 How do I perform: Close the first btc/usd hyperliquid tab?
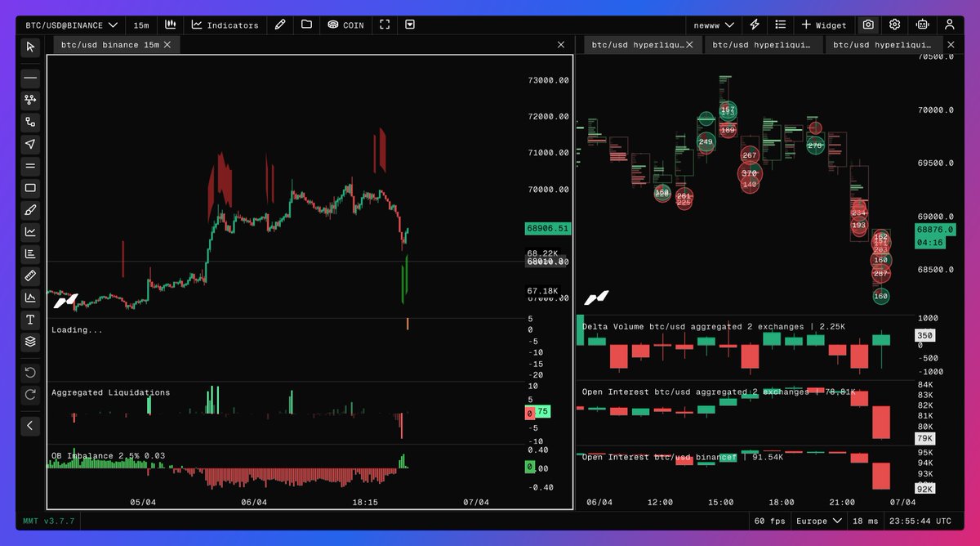click(690, 45)
